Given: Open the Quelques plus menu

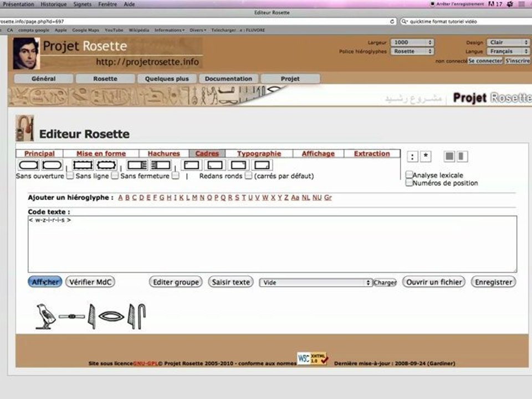Looking at the screenshot, I should (x=167, y=79).
